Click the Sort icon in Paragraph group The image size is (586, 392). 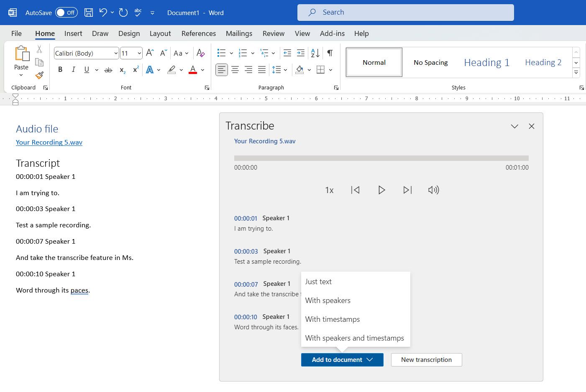click(x=314, y=53)
